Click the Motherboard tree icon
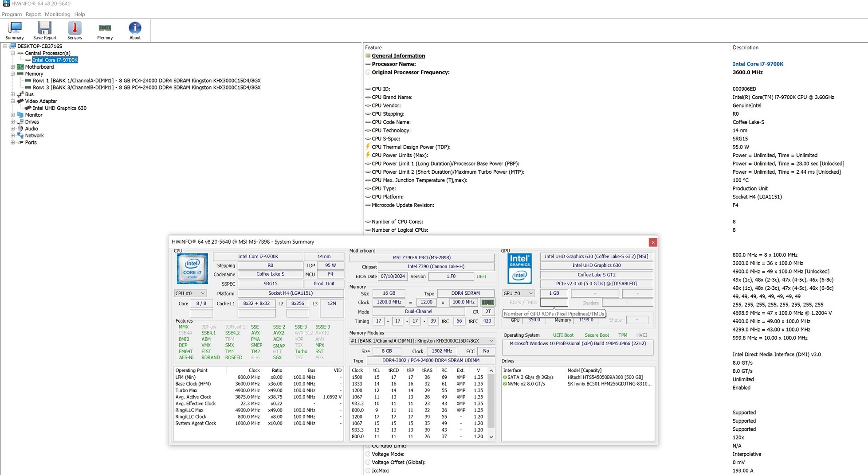 (20, 67)
